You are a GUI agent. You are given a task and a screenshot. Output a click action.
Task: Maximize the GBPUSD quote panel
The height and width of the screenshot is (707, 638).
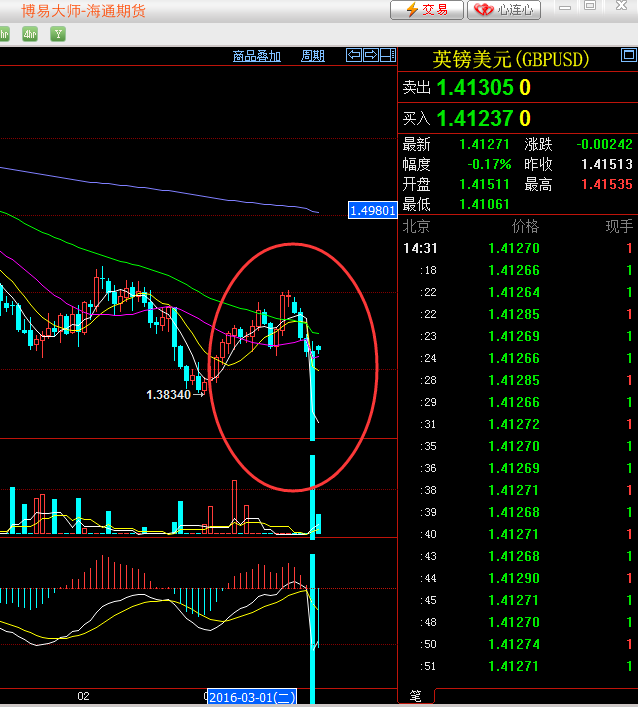[590, 6]
